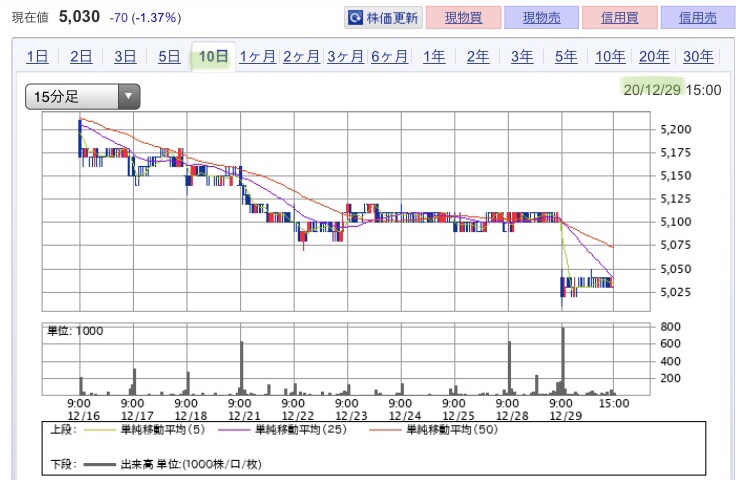Switch to the 1年 period tab
The height and width of the screenshot is (480, 749).
pyautogui.click(x=434, y=57)
